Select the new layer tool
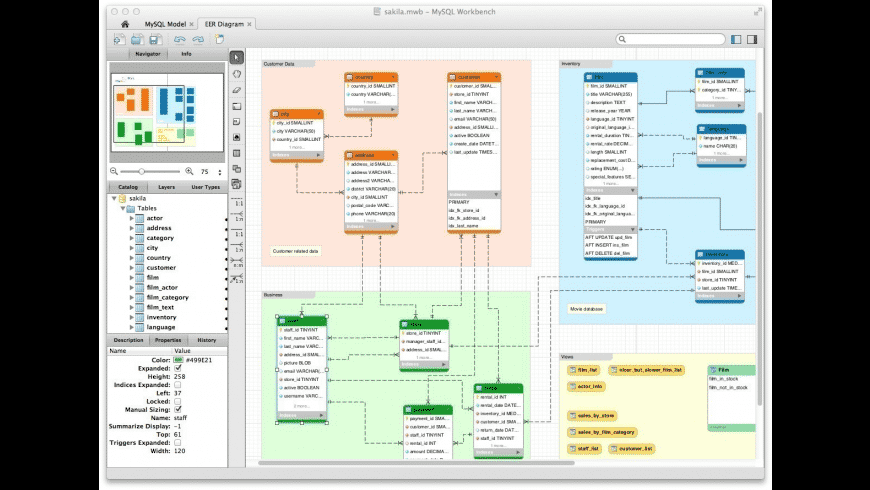 237,106
